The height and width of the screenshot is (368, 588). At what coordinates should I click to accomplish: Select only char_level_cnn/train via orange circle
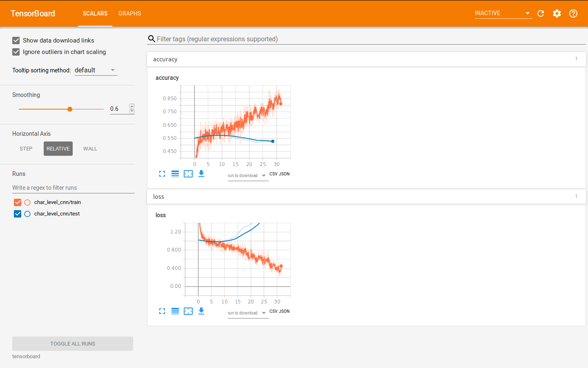tap(27, 202)
